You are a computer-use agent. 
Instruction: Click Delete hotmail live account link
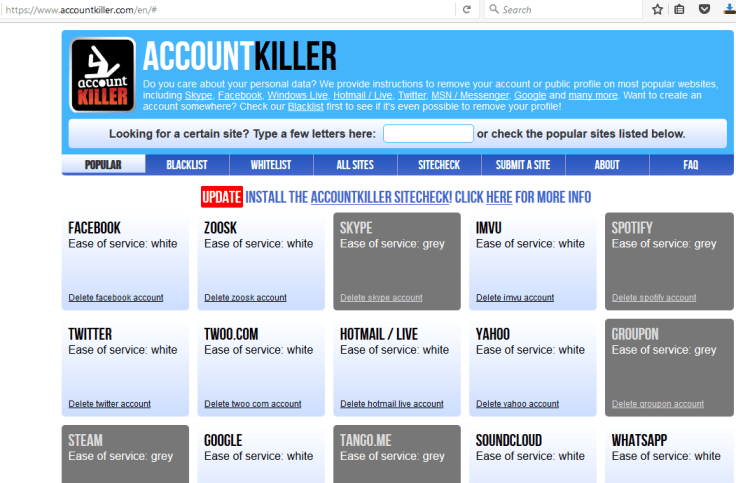tap(391, 404)
